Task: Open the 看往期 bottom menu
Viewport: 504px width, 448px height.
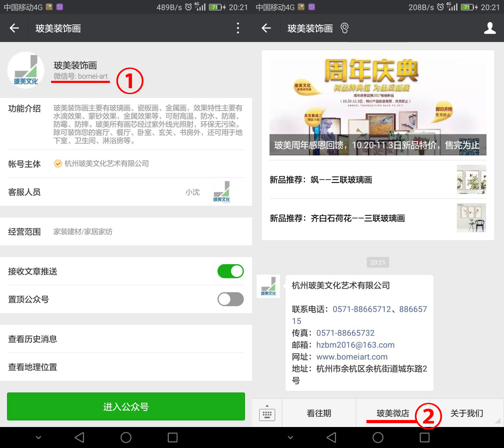Action: 319,413
